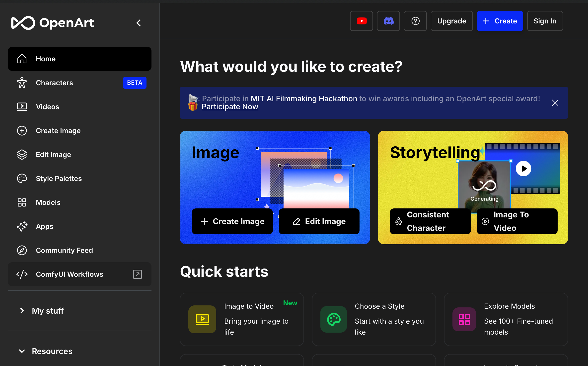Click the Videos play-screen icon
Image resolution: width=588 pixels, height=366 pixels.
point(22,107)
